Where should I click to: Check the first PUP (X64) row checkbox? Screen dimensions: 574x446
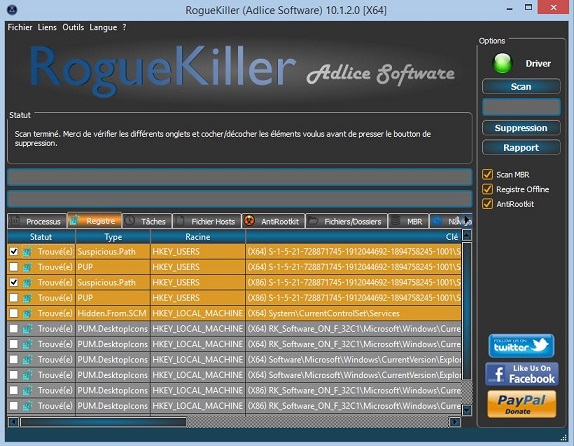14,267
